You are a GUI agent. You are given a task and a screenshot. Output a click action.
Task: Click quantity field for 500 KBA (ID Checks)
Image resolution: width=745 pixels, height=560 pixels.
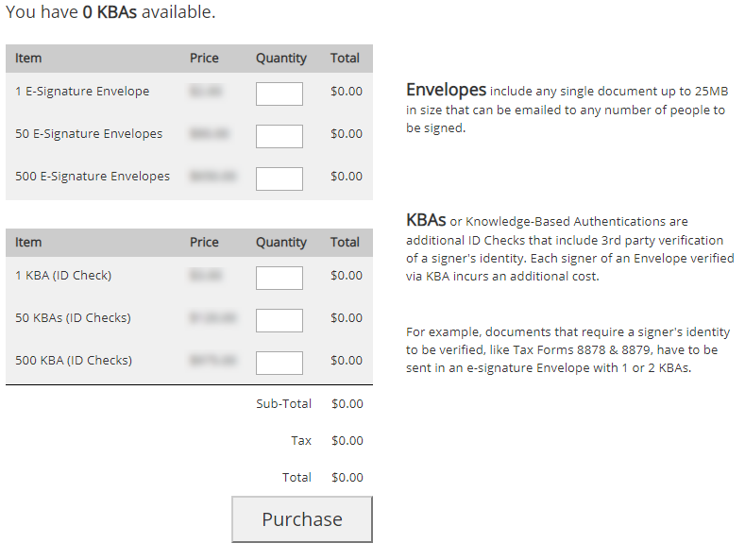(x=279, y=363)
